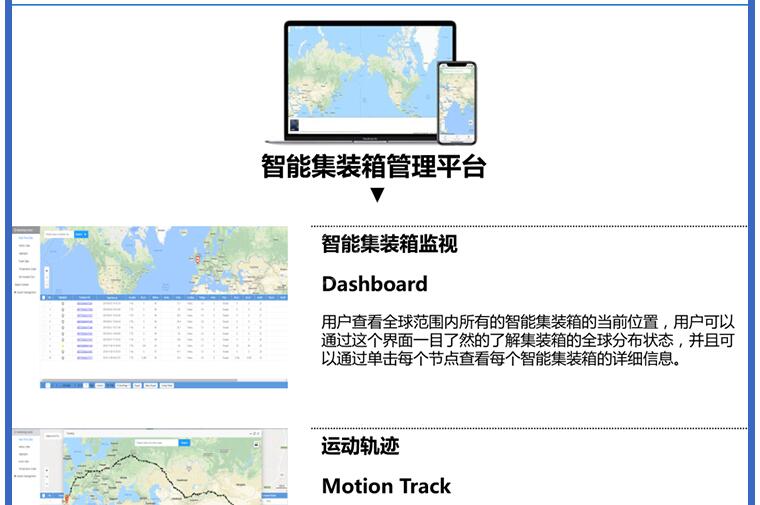
Task: Click the red container marker over Europe
Action: point(198,260)
